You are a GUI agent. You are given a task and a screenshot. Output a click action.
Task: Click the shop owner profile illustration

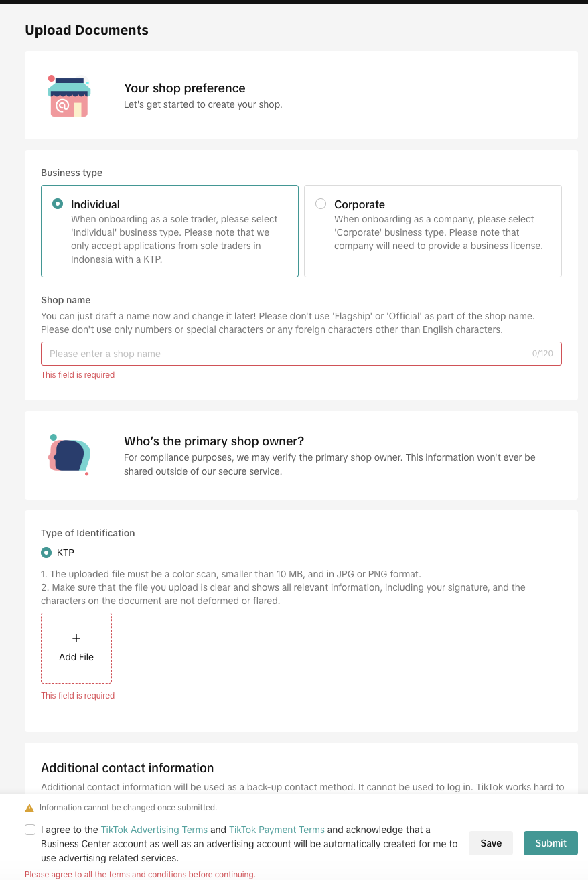(x=69, y=455)
